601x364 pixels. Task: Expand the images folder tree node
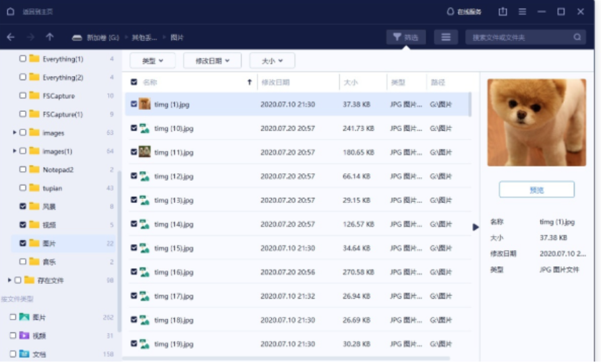coord(14,133)
